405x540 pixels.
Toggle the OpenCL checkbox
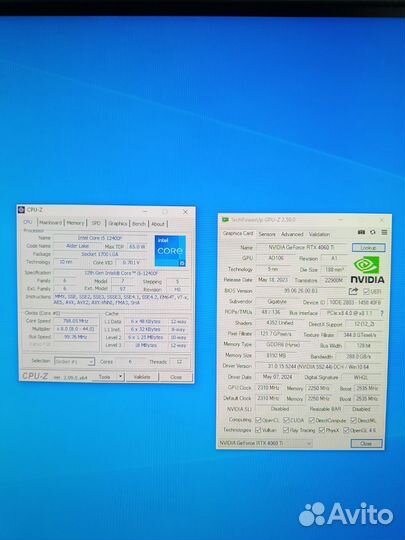258,420
